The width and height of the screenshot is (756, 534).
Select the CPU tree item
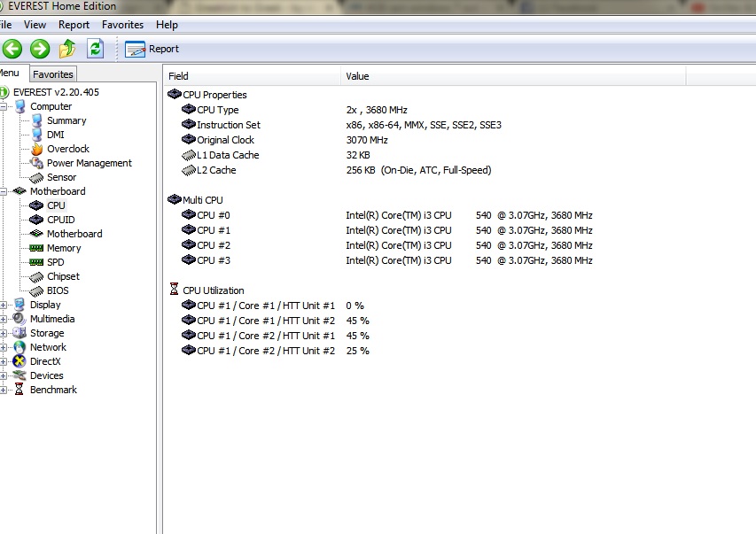click(56, 205)
